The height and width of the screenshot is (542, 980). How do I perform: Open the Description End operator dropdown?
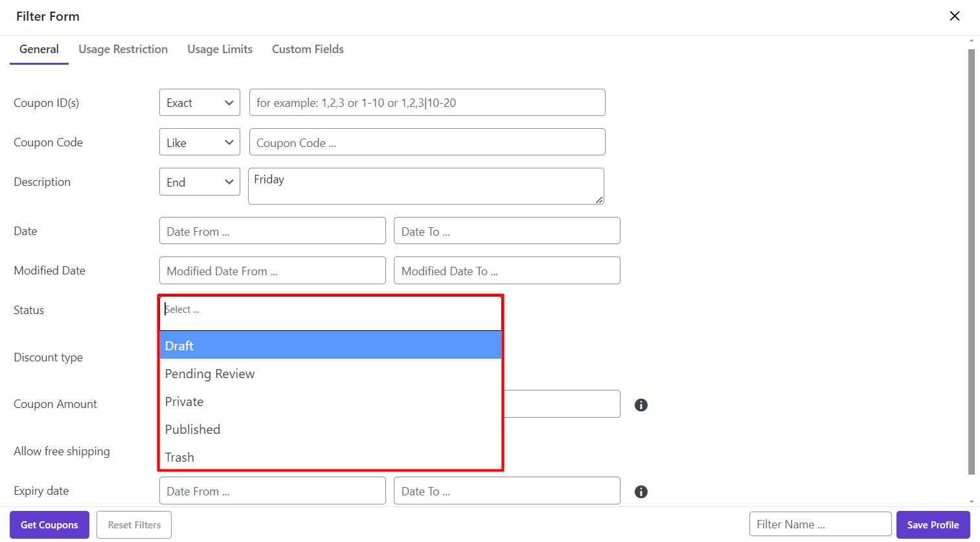click(x=199, y=182)
